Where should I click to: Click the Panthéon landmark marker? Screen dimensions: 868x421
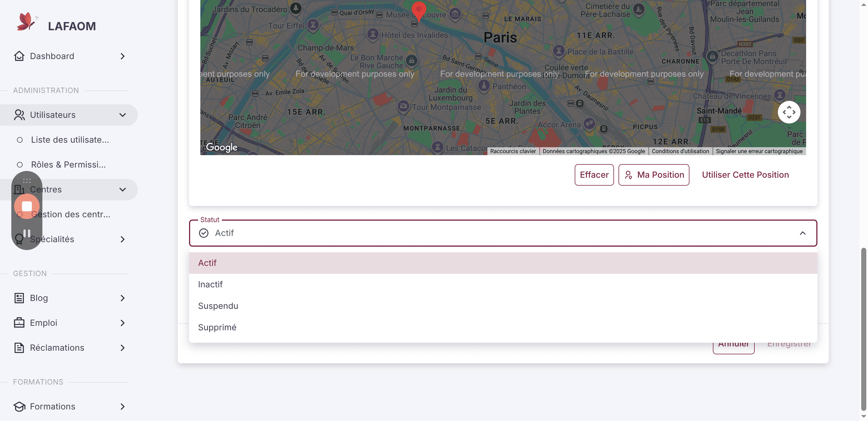click(484, 86)
